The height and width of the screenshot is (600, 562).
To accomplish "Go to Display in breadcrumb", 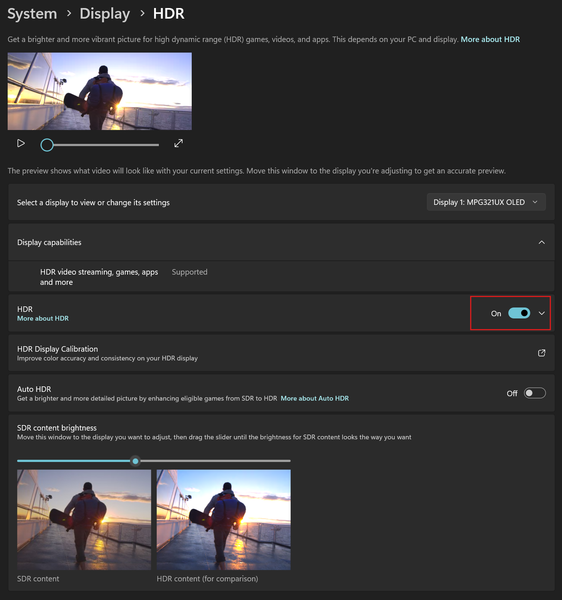I will click(104, 14).
